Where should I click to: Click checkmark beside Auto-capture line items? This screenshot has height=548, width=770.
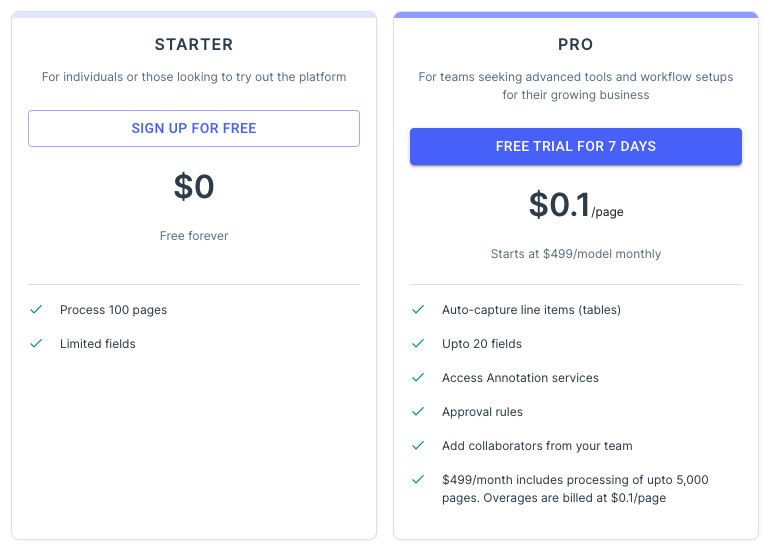(418, 309)
